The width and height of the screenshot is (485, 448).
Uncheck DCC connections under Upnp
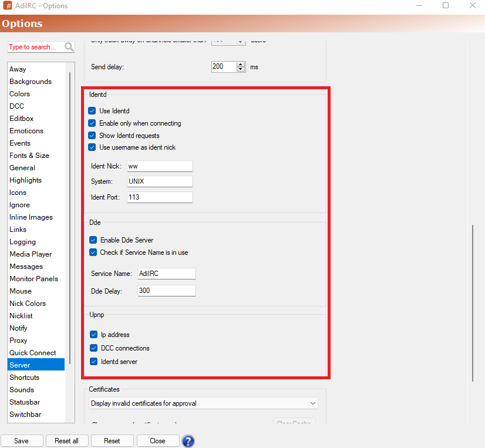point(94,348)
